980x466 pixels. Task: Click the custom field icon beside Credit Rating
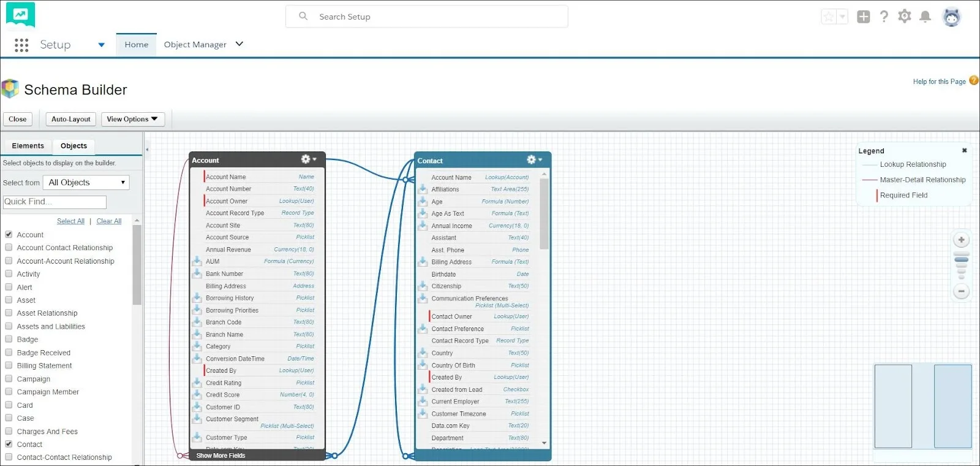(x=197, y=383)
